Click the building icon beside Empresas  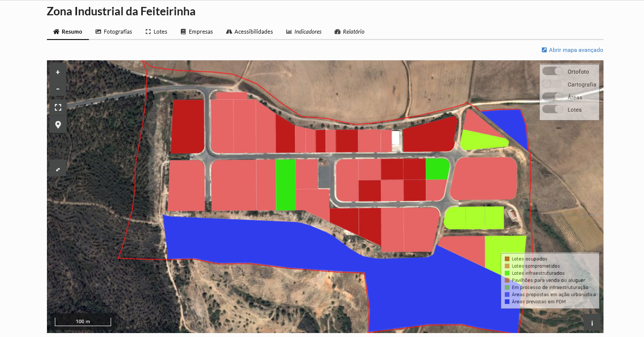click(x=183, y=32)
